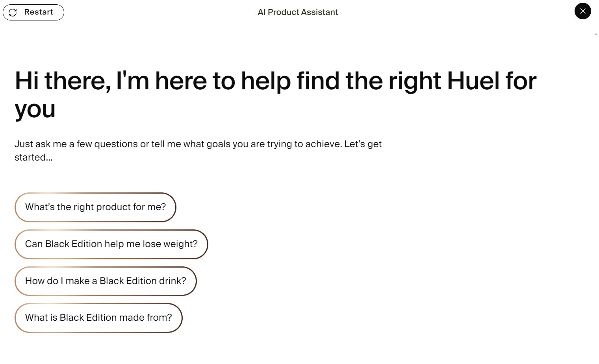
Task: Select 'What's the right product for me?' suggestion
Action: coord(95,207)
